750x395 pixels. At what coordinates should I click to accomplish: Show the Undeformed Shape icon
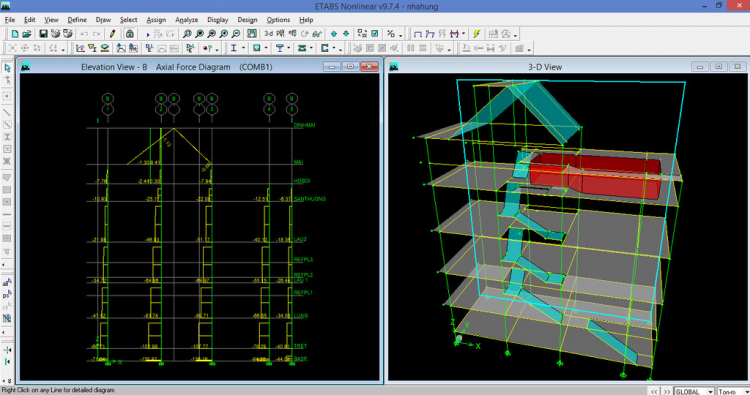418,34
